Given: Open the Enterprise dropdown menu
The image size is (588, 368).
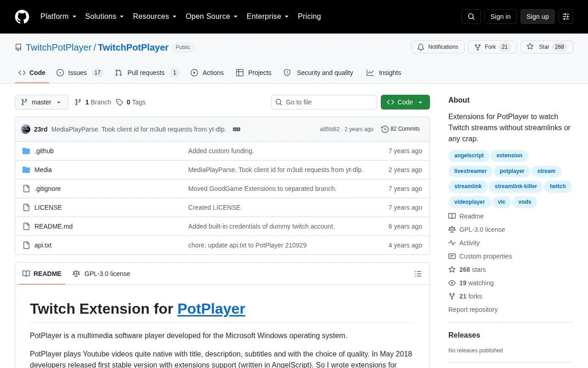Looking at the screenshot, I should (x=268, y=17).
